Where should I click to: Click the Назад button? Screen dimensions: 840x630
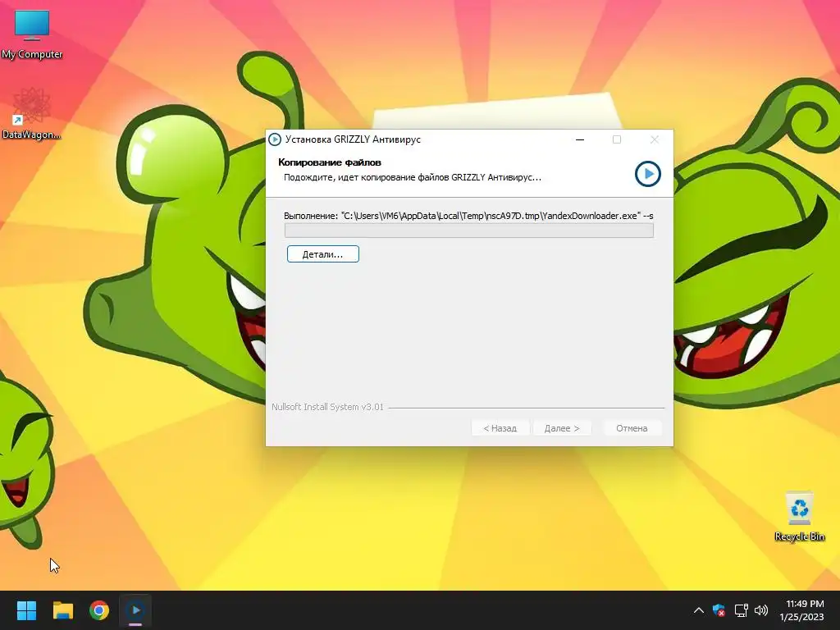pos(500,428)
